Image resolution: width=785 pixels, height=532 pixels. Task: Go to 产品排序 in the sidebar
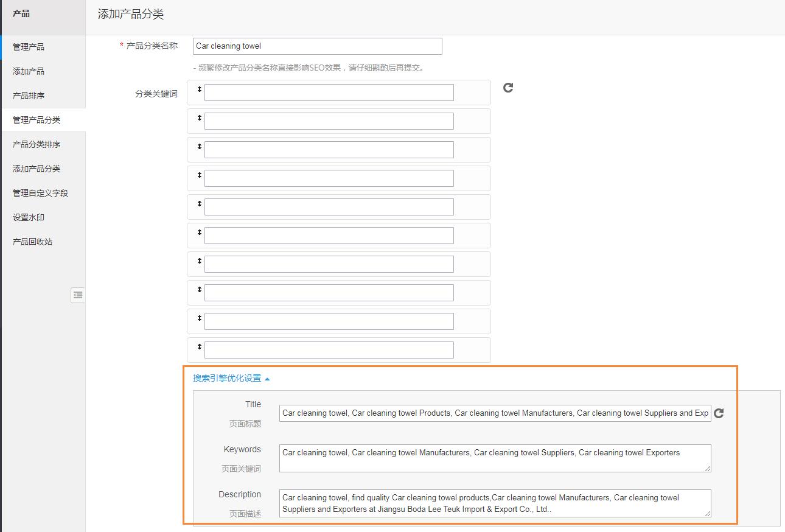click(x=29, y=96)
